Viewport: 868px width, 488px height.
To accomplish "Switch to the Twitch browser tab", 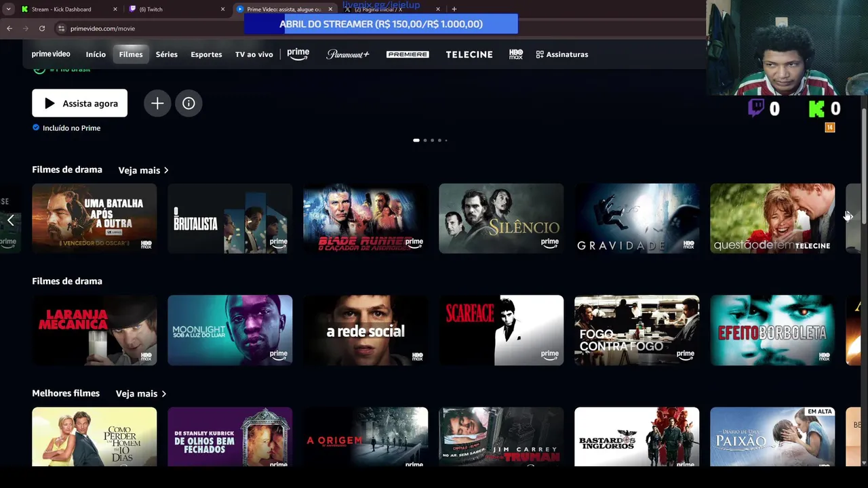I will click(178, 9).
